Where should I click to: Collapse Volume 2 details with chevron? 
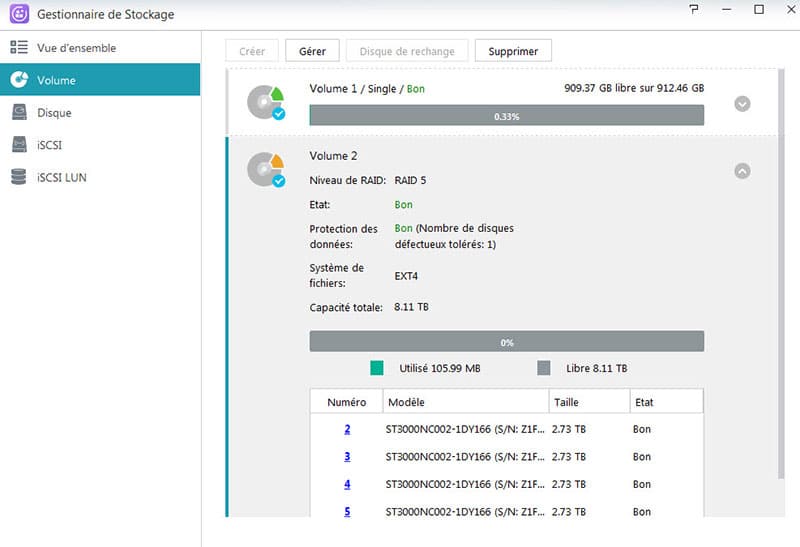click(x=742, y=171)
